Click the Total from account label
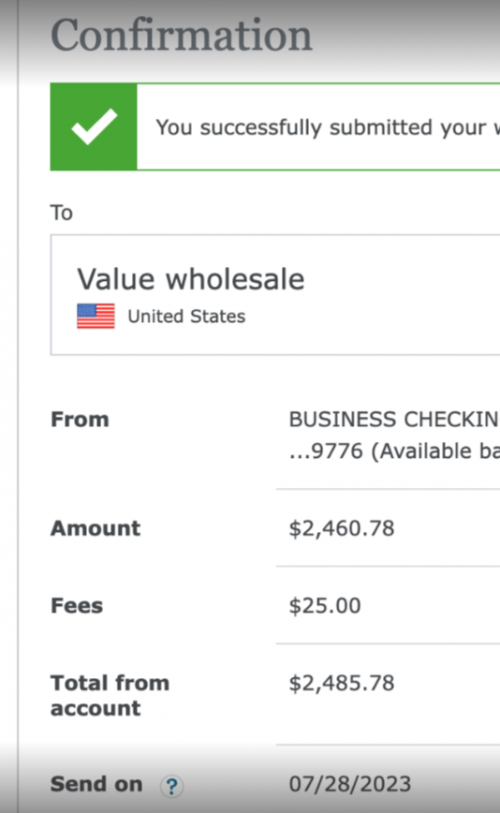Image resolution: width=500 pixels, height=813 pixels. 110,695
